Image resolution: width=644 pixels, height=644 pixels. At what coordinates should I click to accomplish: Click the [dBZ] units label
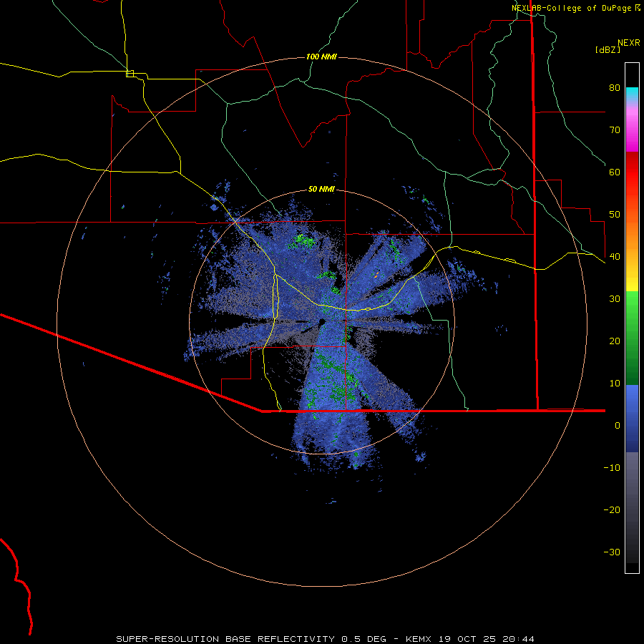[x=608, y=49]
